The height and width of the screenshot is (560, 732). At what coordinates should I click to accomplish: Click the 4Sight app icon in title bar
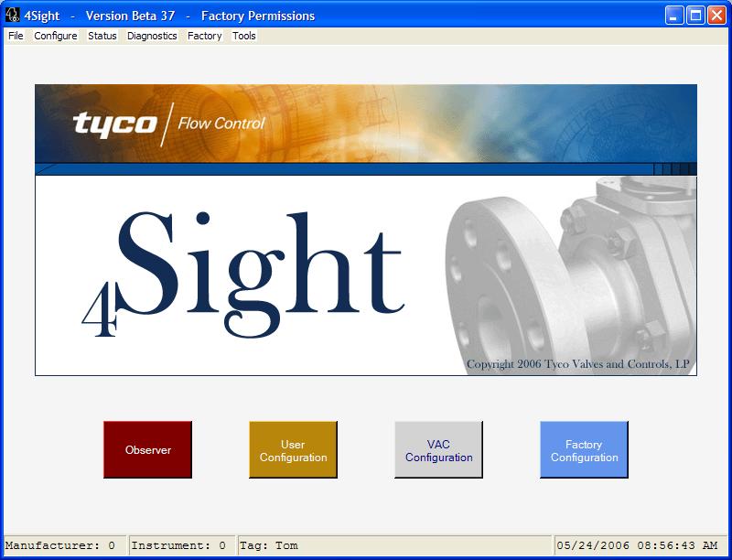pos(13,16)
